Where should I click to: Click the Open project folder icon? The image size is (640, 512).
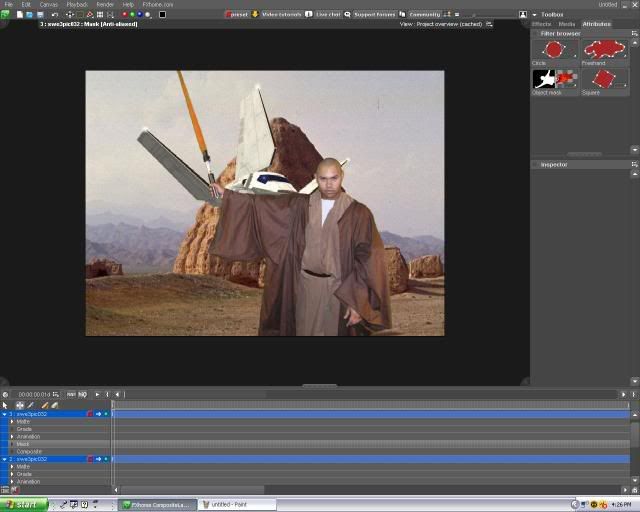(29, 15)
